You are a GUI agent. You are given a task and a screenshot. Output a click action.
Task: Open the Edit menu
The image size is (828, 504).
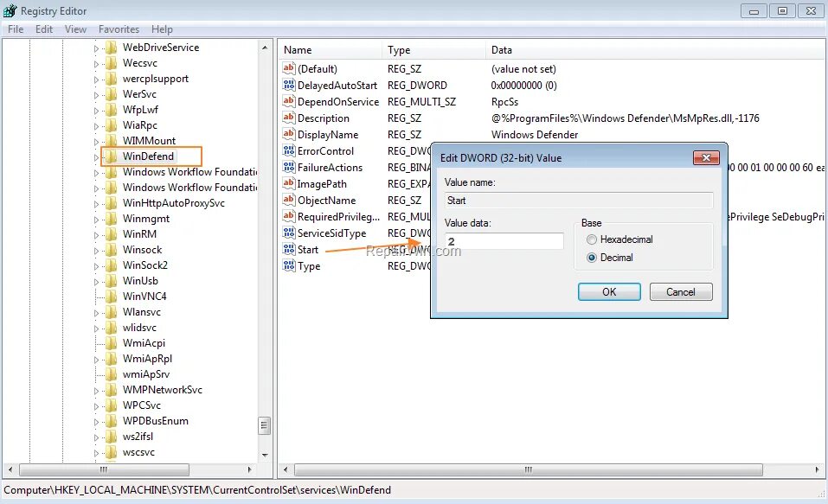[x=44, y=29]
